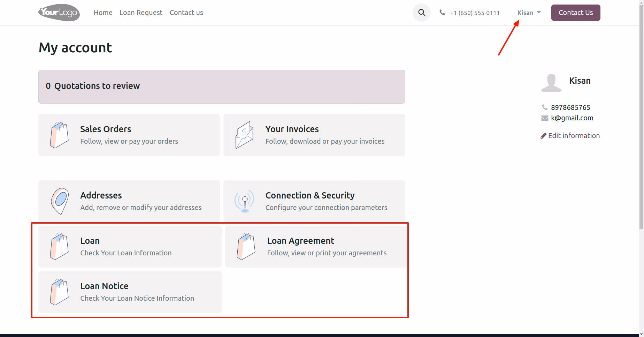644x337 pixels.
Task: Open the Sales Orders title
Action: tap(106, 129)
